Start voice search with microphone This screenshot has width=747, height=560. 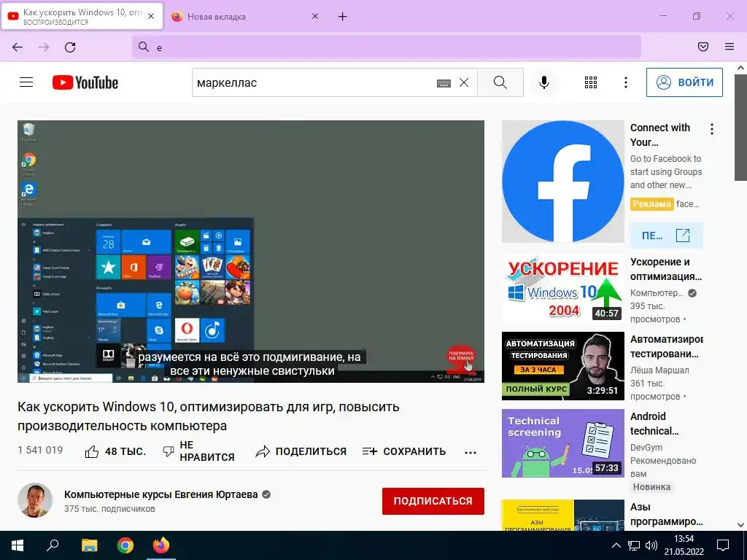point(544,82)
